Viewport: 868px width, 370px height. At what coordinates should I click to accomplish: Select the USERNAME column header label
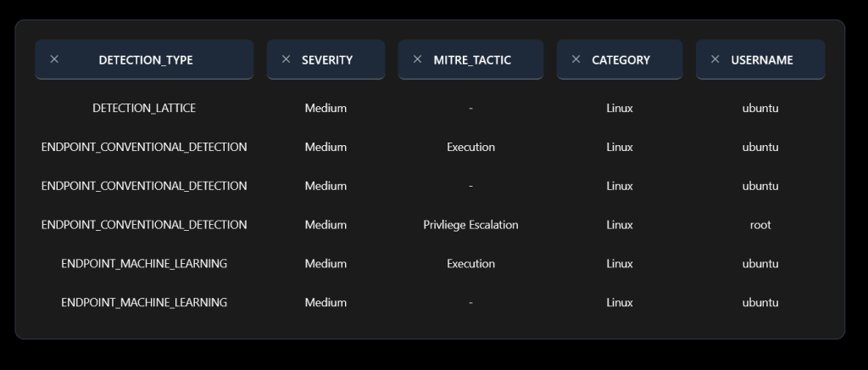coord(762,60)
